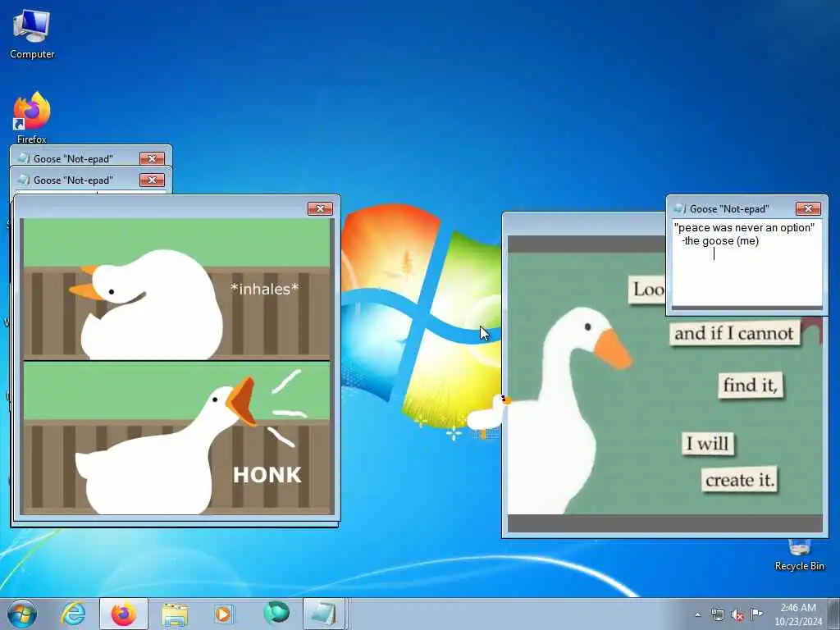Open the Windows Start menu orb

(x=22, y=614)
